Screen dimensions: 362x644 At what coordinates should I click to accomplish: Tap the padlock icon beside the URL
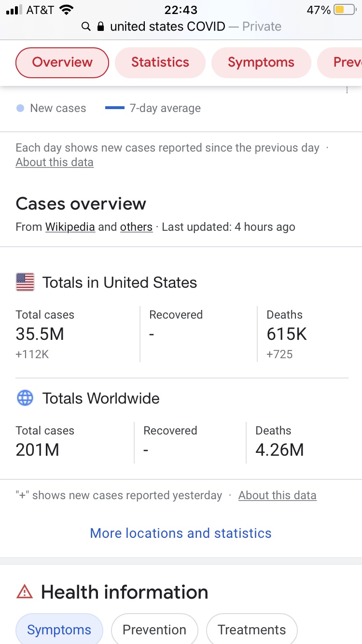pyautogui.click(x=101, y=27)
